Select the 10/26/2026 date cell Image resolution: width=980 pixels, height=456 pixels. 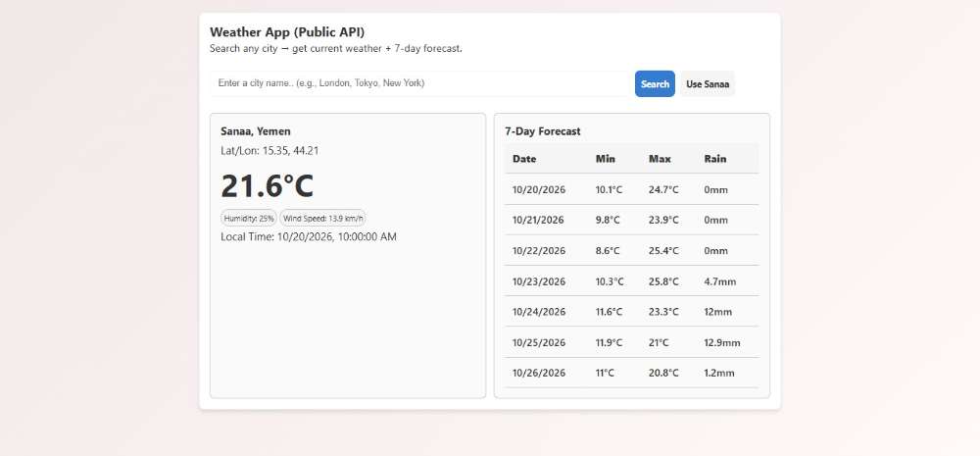coord(539,373)
